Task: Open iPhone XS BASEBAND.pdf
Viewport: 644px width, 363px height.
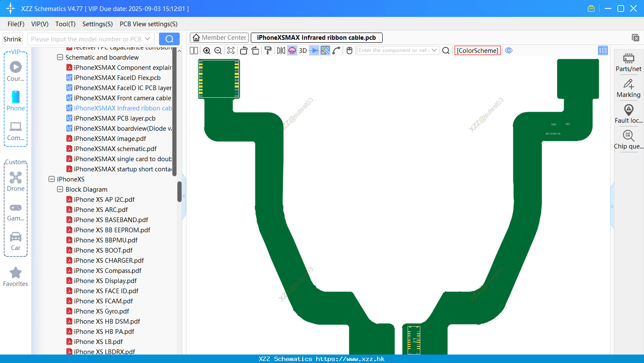Action: point(107,220)
